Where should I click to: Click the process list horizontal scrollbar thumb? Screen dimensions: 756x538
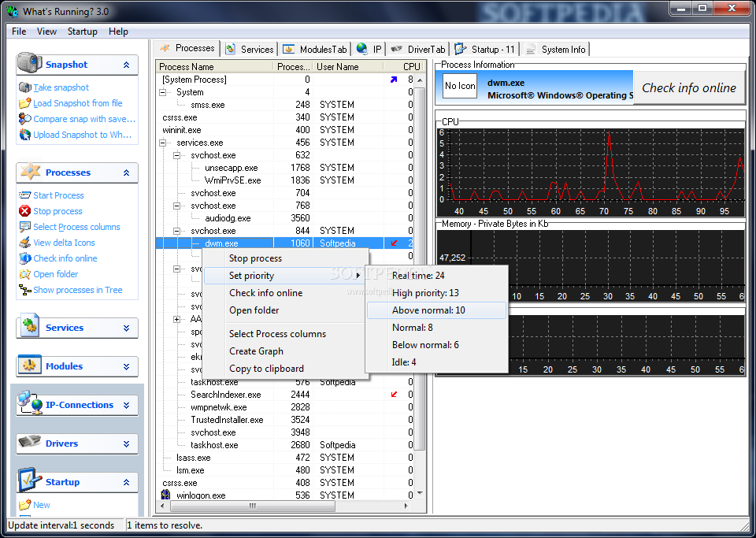[252, 506]
